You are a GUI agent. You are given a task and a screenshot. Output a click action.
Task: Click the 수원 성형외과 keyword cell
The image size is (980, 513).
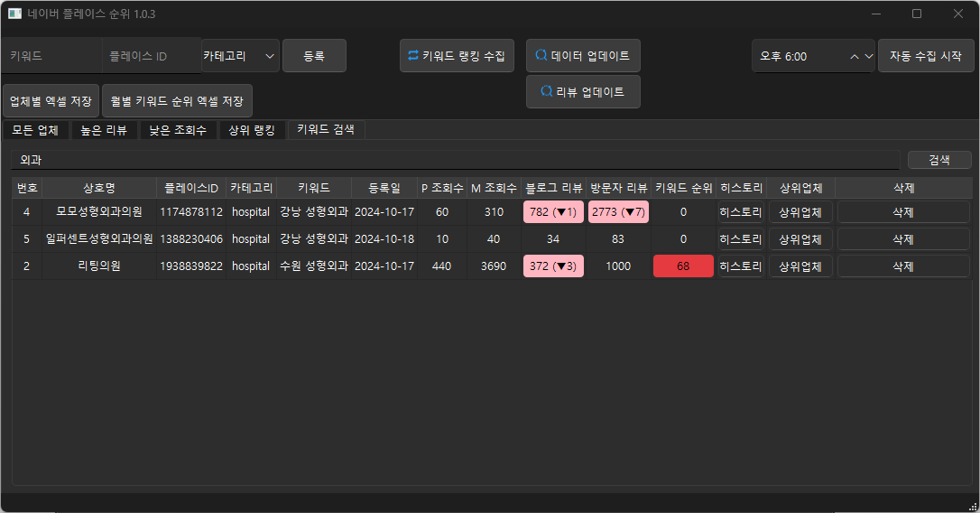(x=314, y=266)
